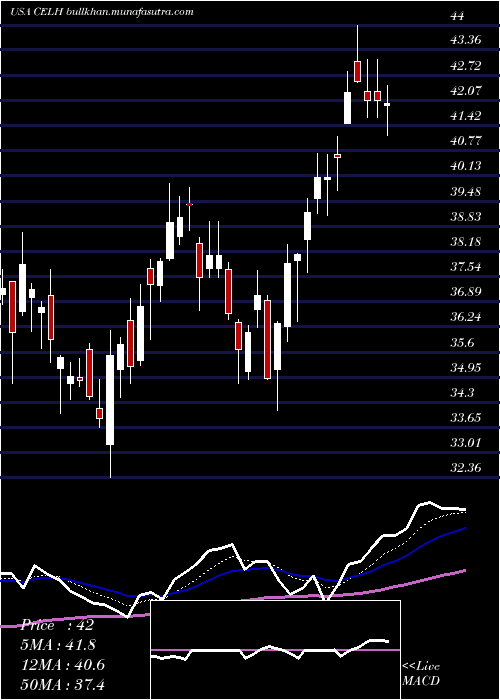Click the 42.07 price axis label

tap(466, 91)
